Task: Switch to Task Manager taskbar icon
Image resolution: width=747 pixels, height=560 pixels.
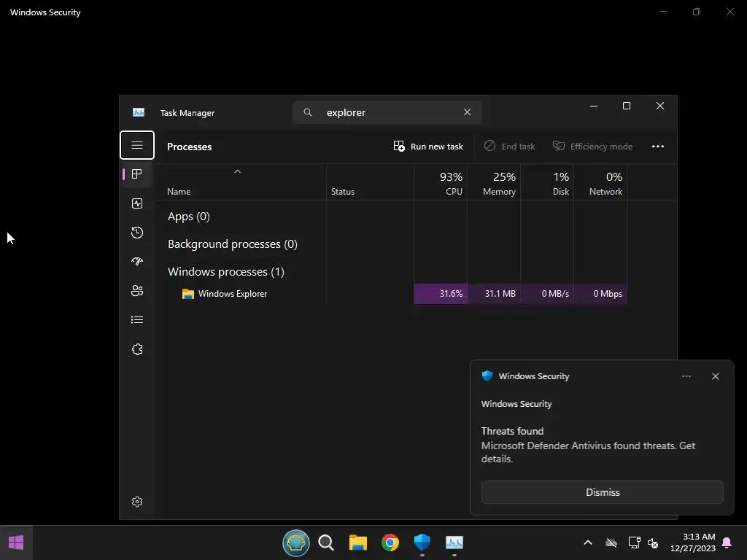Action: (454, 542)
